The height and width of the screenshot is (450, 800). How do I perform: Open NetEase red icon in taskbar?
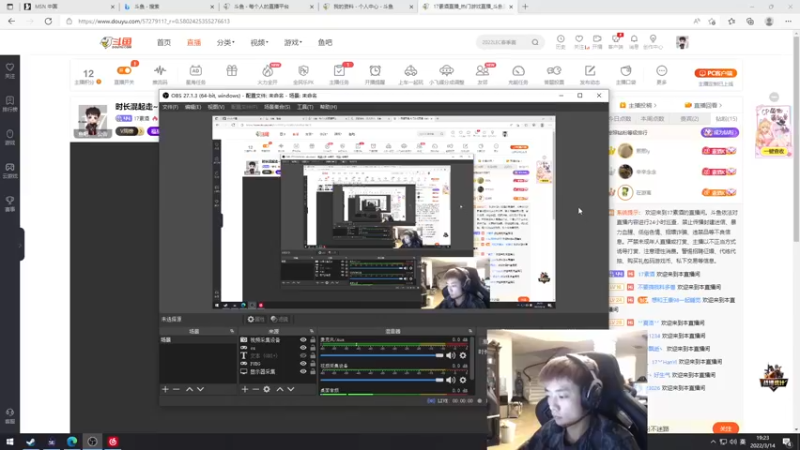pyautogui.click(x=113, y=441)
